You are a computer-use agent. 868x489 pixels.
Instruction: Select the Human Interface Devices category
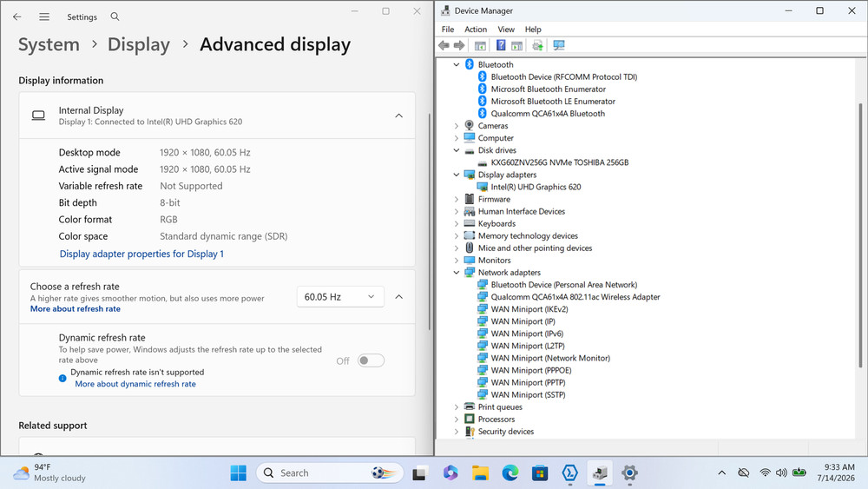coord(522,212)
